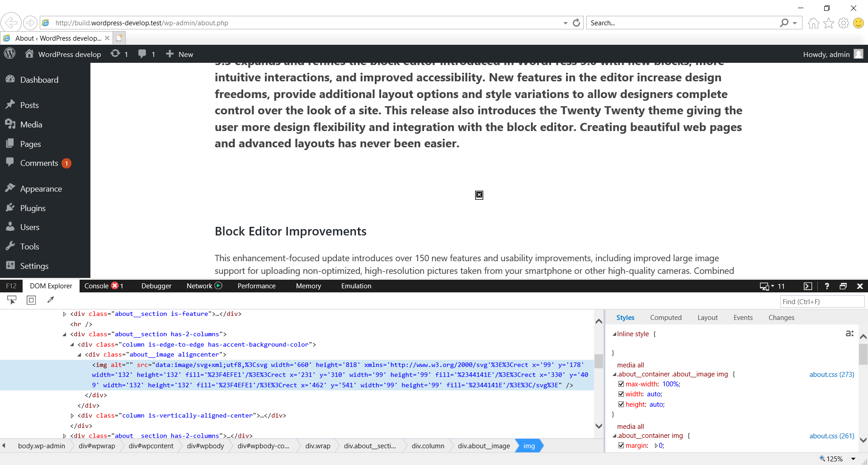Open the WordPress logo menu in admin bar
868x465 pixels.
click(x=9, y=54)
